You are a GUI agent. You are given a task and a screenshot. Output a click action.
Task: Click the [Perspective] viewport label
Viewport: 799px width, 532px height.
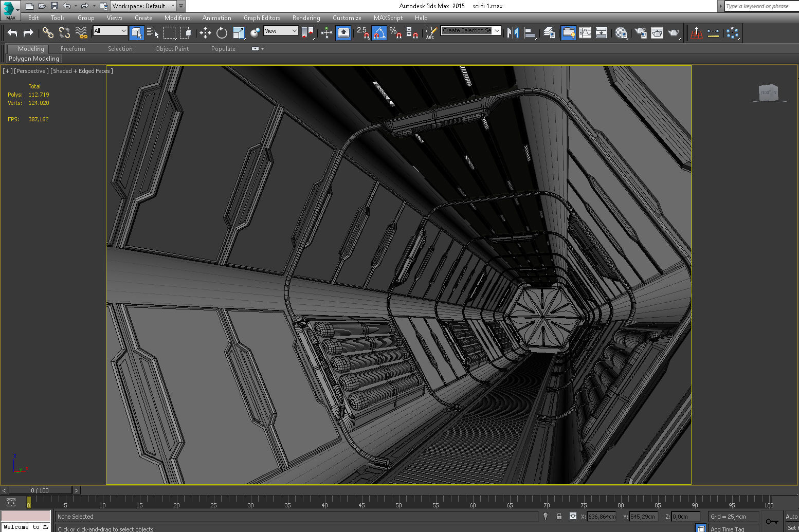coord(31,71)
